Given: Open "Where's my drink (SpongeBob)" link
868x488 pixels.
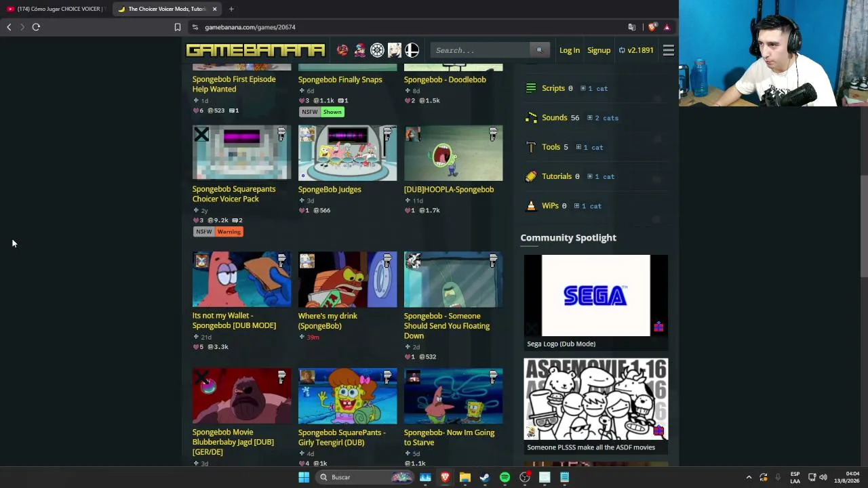Looking at the screenshot, I should (328, 321).
